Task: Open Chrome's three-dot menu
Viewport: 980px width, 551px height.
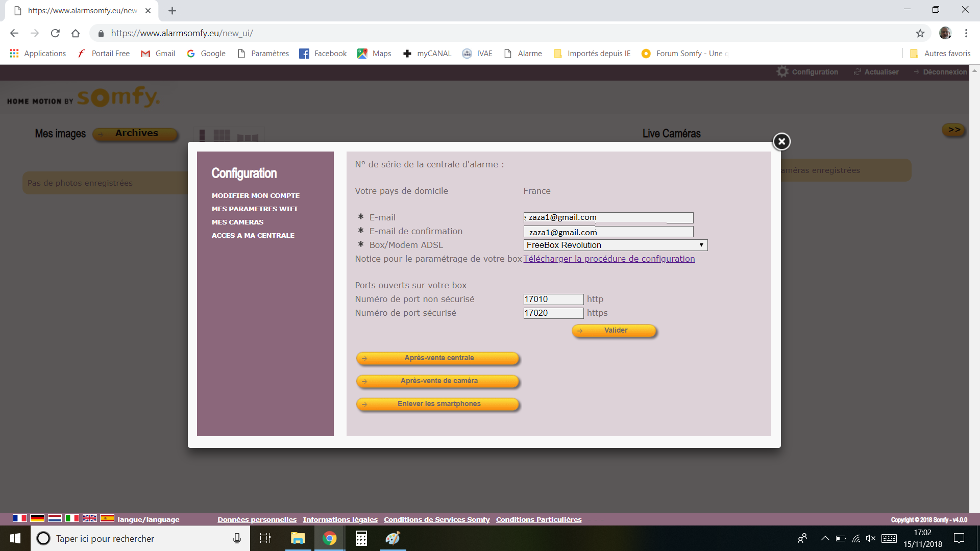Action: tap(966, 33)
